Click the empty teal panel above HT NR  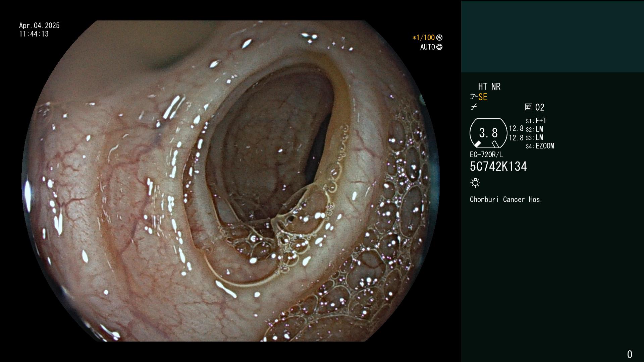tap(552, 36)
